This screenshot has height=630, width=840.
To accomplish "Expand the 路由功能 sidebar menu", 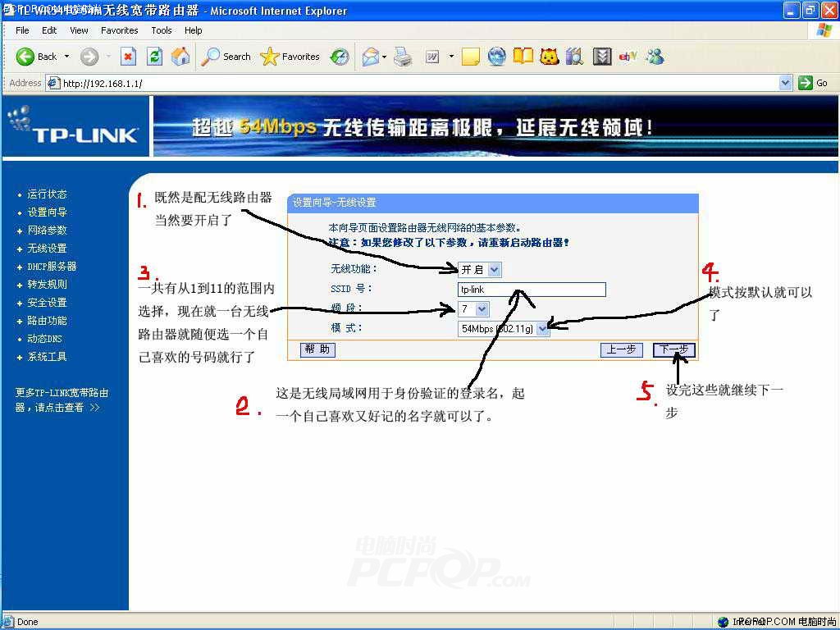I will click(x=47, y=321).
